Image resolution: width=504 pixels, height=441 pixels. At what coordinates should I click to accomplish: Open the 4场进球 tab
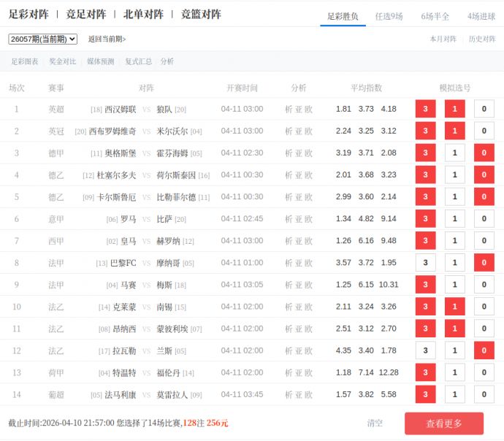tap(481, 16)
